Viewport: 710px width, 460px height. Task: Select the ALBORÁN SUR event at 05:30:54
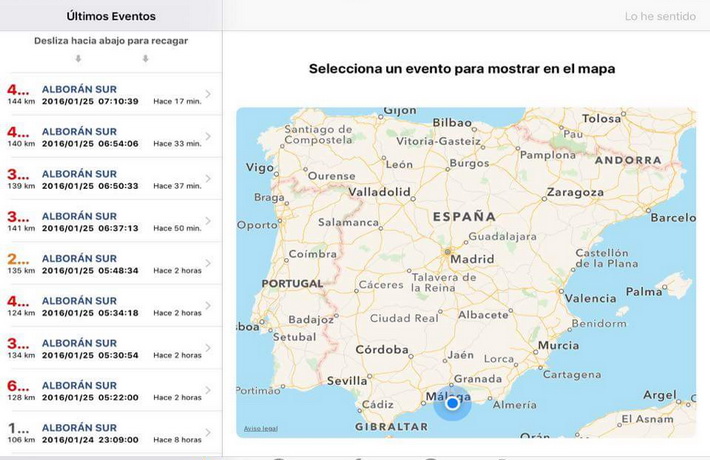80,343
